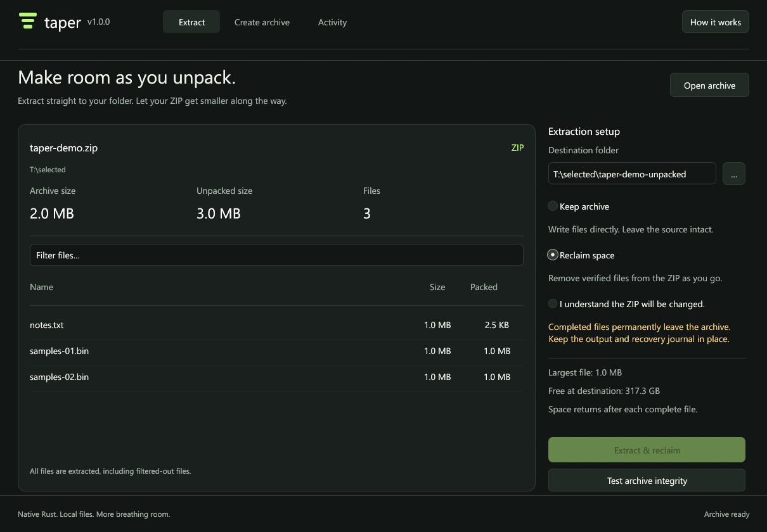This screenshot has height=532, width=767.
Task: Sort by the Packed column header
Action: [484, 287]
